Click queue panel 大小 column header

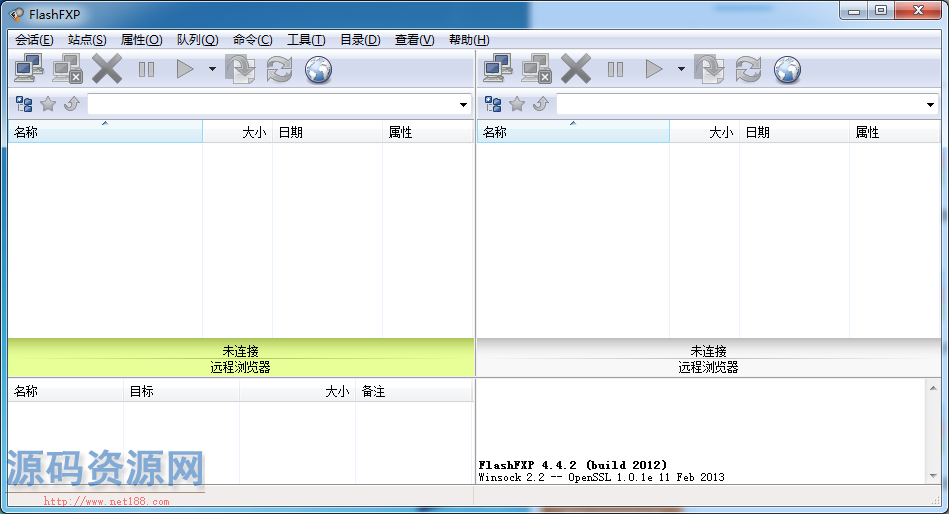click(297, 391)
